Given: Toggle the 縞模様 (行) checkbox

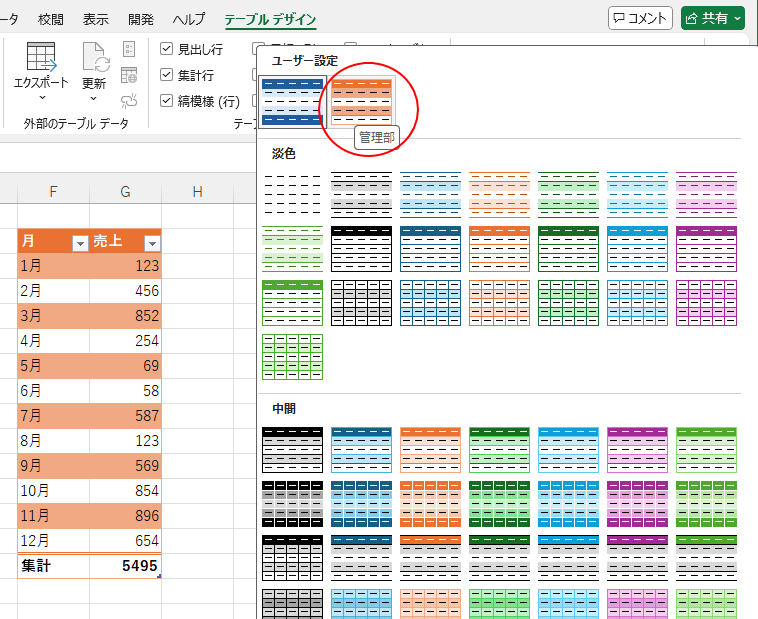Looking at the screenshot, I should pos(167,101).
